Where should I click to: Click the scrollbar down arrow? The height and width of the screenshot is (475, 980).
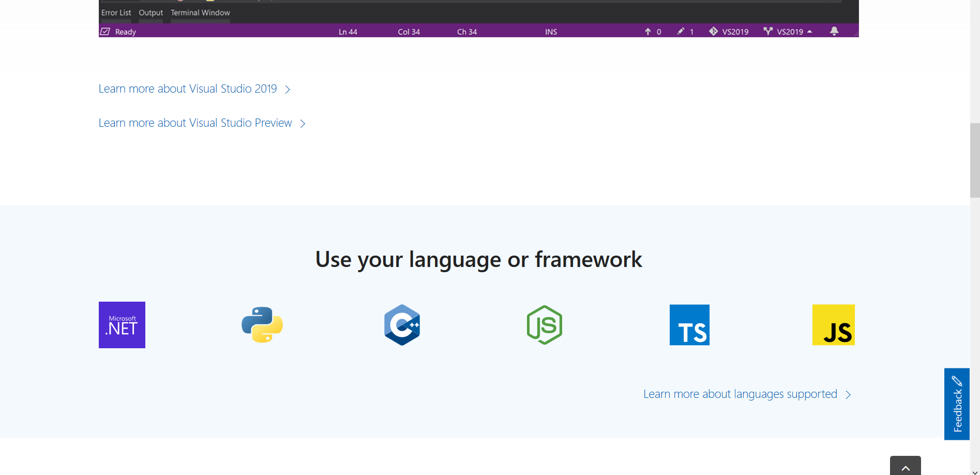[975, 471]
